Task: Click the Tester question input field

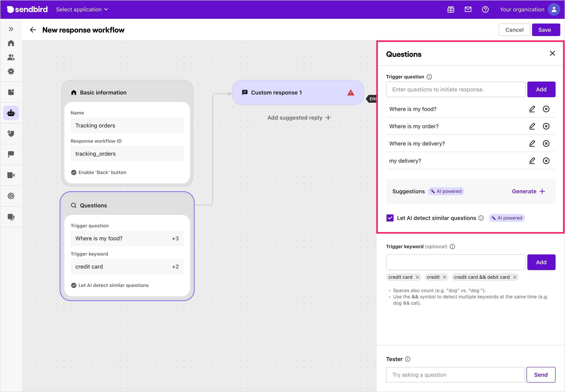Action: pos(455,375)
